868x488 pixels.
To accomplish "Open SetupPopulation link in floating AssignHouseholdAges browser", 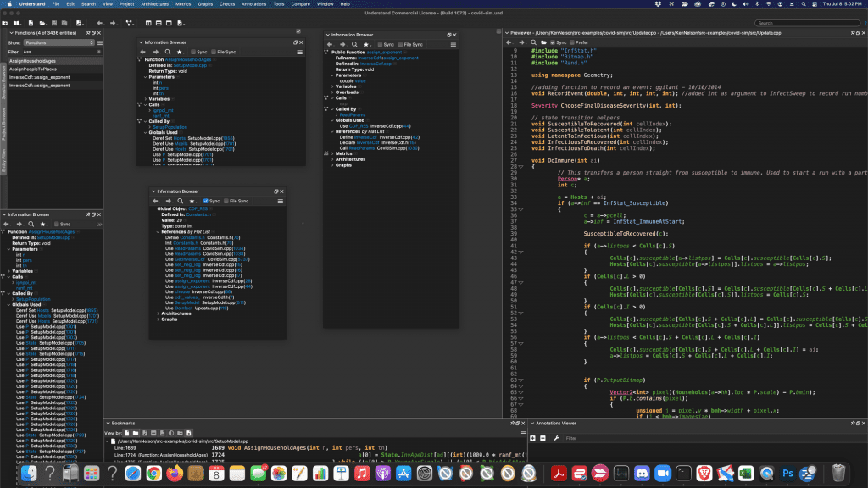I will (x=170, y=127).
